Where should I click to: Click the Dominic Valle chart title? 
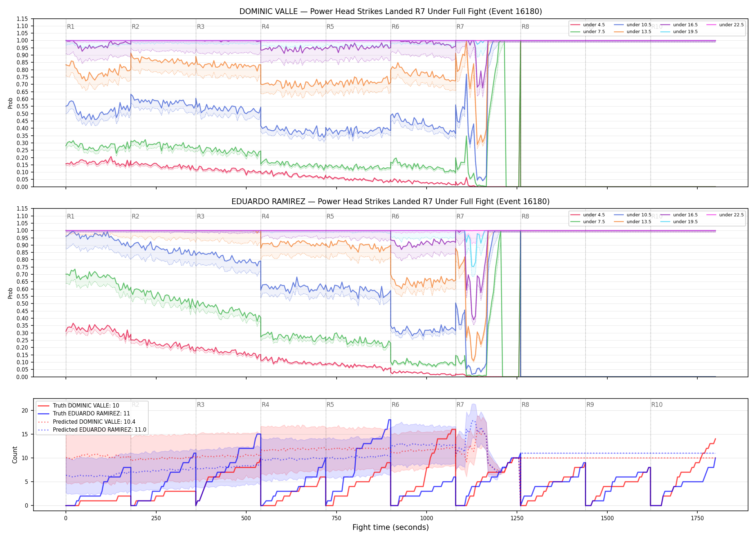click(391, 12)
